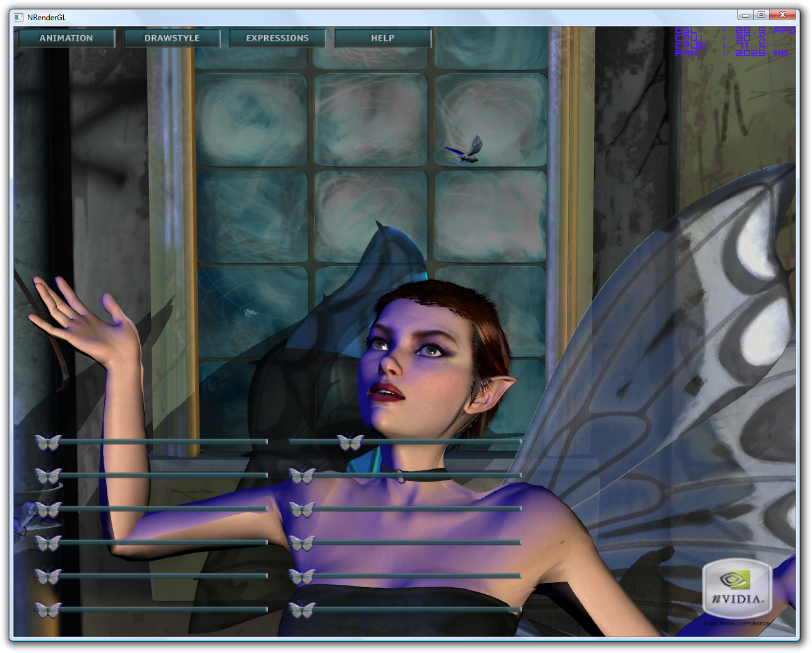Minimize the NRenderGL window
Screen dimensions: 812x653
tap(746, 15)
